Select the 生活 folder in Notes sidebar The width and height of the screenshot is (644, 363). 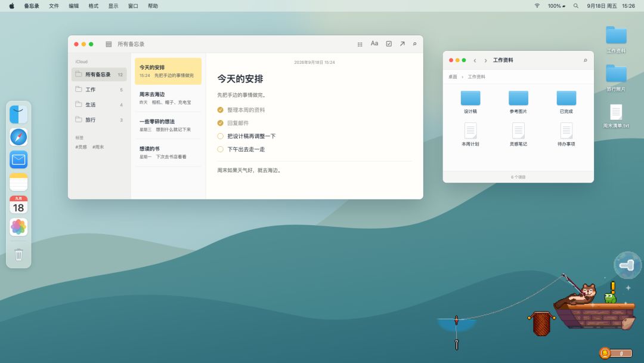(x=99, y=104)
